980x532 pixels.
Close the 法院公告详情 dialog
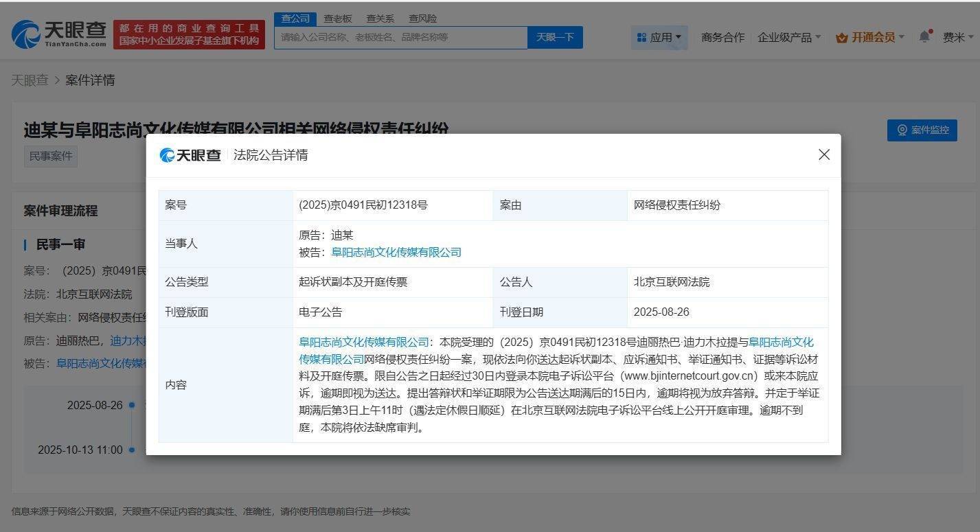pyautogui.click(x=823, y=154)
